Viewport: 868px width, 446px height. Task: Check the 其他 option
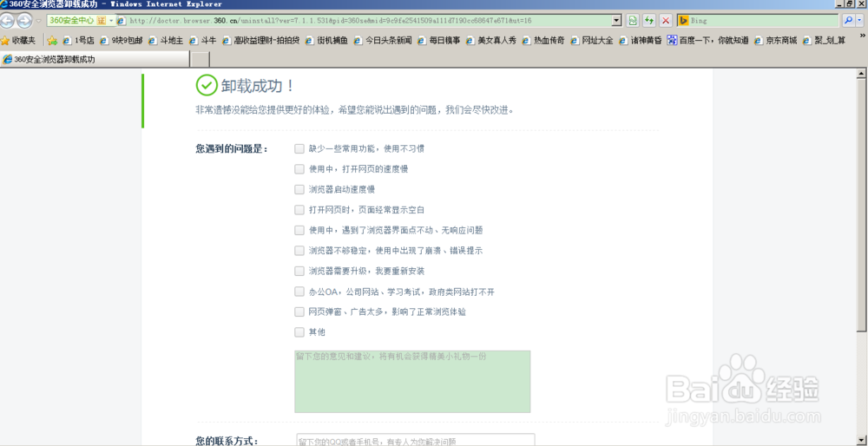pyautogui.click(x=299, y=332)
